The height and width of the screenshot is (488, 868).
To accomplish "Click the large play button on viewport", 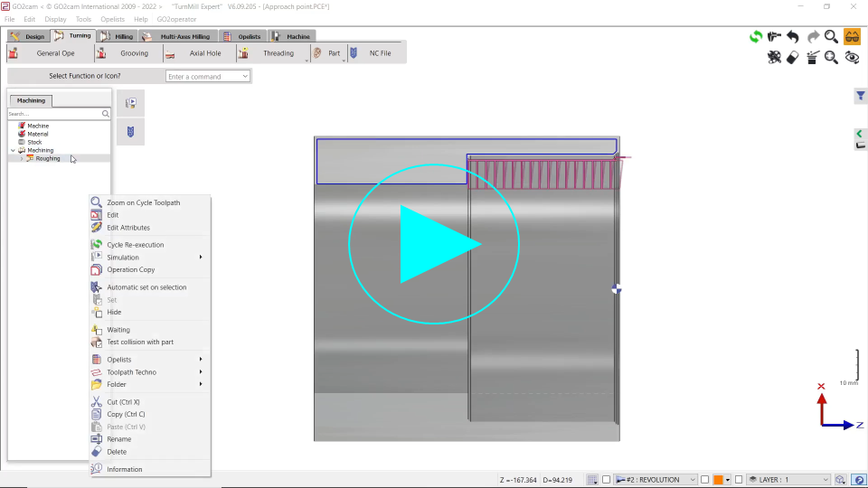I will point(434,244).
